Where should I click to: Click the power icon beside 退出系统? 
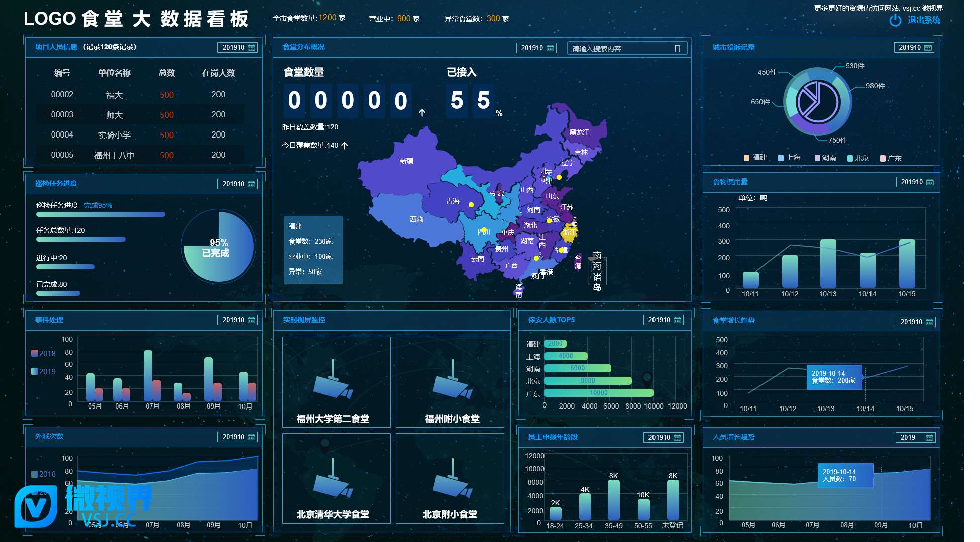895,20
